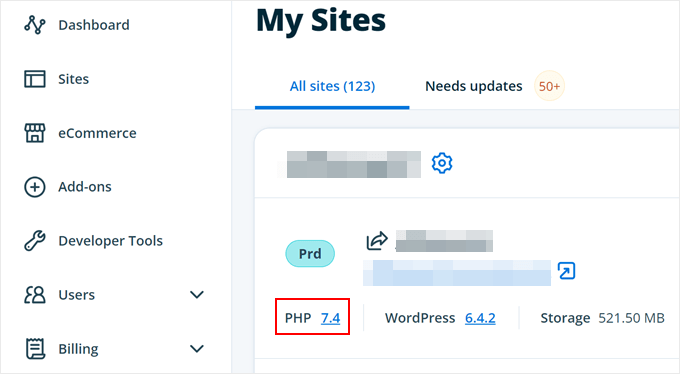
Task: Click the blurred site URL link
Action: (457, 273)
